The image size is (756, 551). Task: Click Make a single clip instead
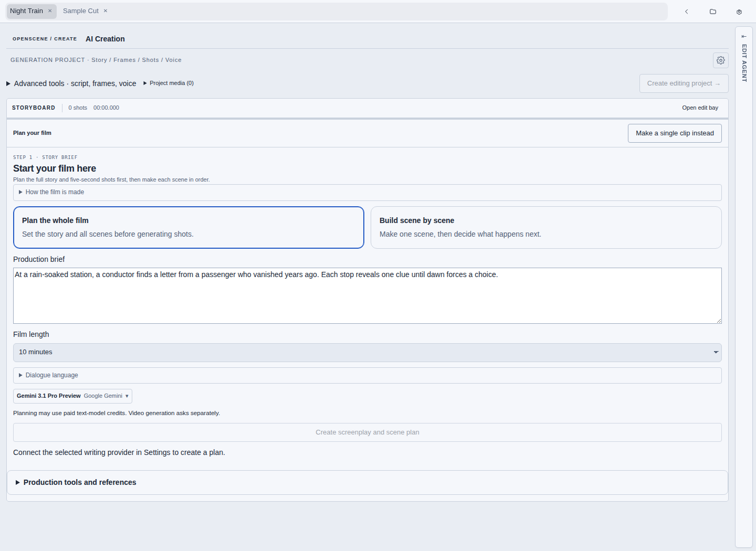tap(675, 133)
